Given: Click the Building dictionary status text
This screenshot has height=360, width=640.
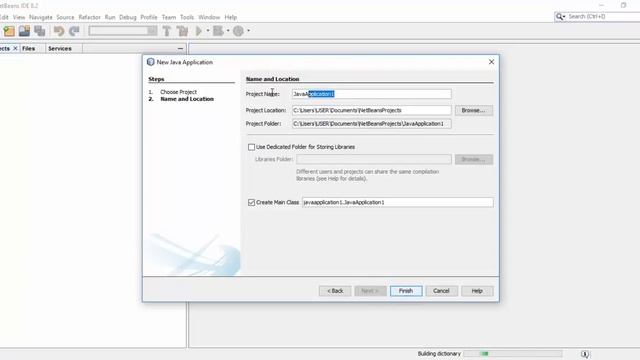Looking at the screenshot, I should pyautogui.click(x=439, y=354).
